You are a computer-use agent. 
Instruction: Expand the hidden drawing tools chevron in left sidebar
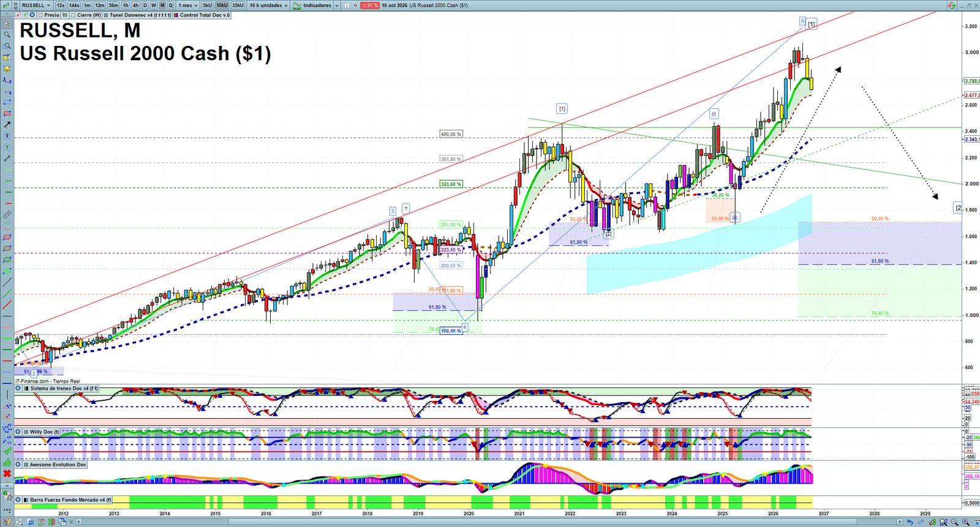[7, 485]
